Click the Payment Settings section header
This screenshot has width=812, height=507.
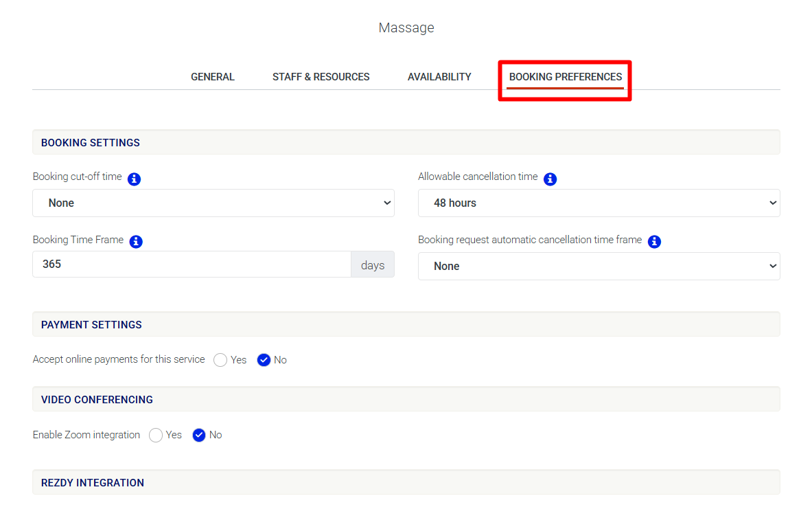pos(406,324)
